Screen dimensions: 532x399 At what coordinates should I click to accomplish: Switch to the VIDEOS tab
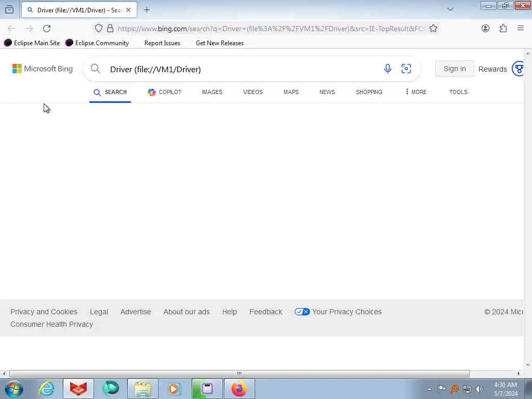point(253,92)
